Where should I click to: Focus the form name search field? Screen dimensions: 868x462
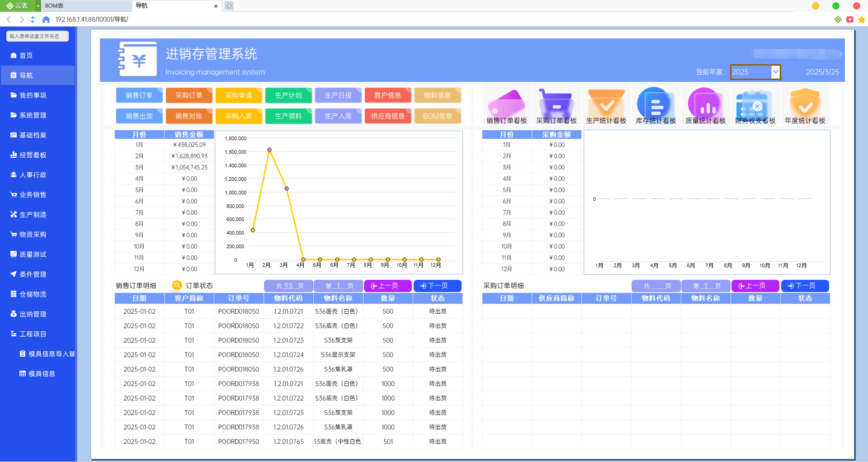[38, 36]
